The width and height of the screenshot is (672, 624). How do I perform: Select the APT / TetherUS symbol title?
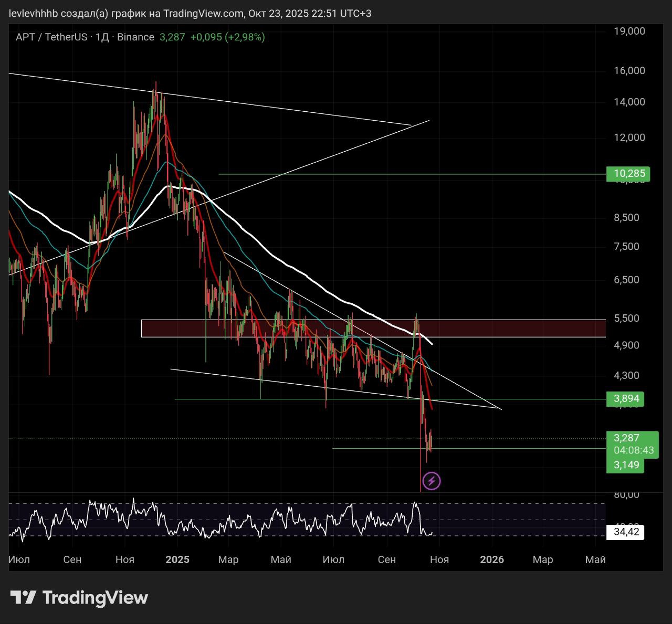pos(51,37)
